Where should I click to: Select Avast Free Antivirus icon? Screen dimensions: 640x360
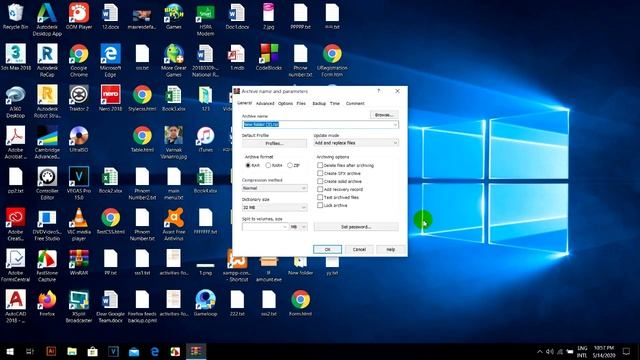point(174,224)
